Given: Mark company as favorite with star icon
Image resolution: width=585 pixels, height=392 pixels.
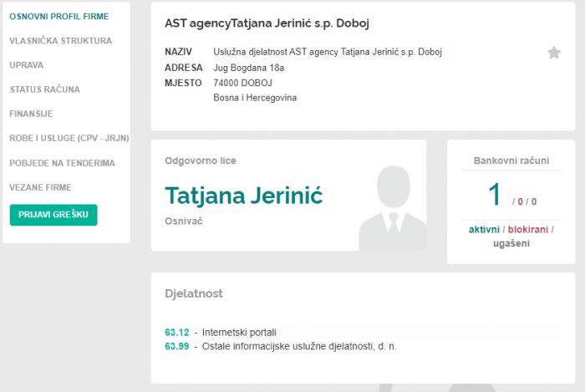Looking at the screenshot, I should pos(554,53).
